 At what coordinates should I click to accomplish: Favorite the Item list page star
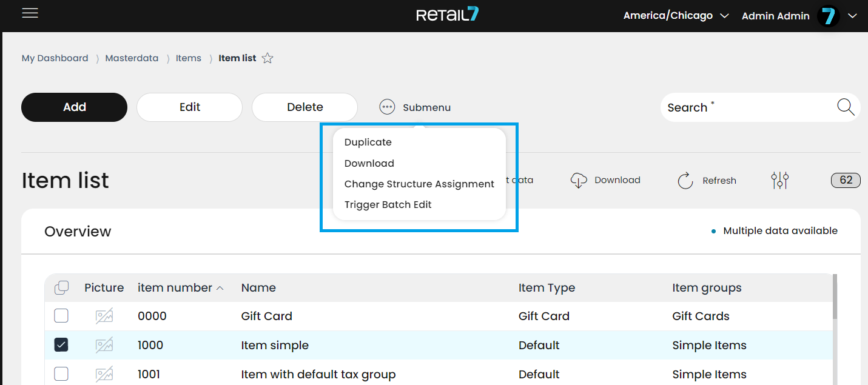(267, 59)
